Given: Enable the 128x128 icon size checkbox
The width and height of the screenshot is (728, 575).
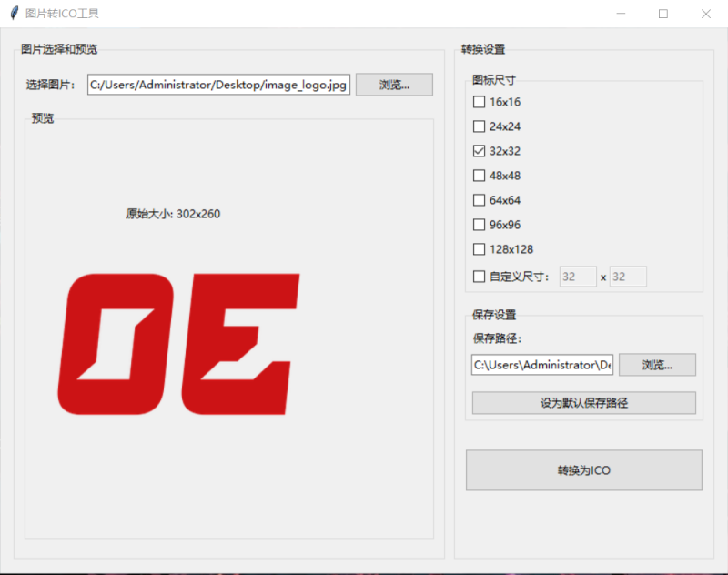Looking at the screenshot, I should (479, 249).
